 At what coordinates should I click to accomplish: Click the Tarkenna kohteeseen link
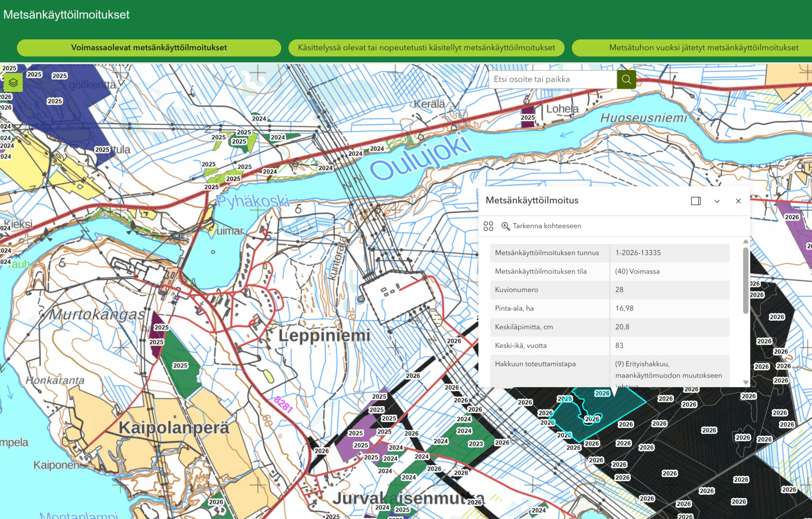click(547, 226)
